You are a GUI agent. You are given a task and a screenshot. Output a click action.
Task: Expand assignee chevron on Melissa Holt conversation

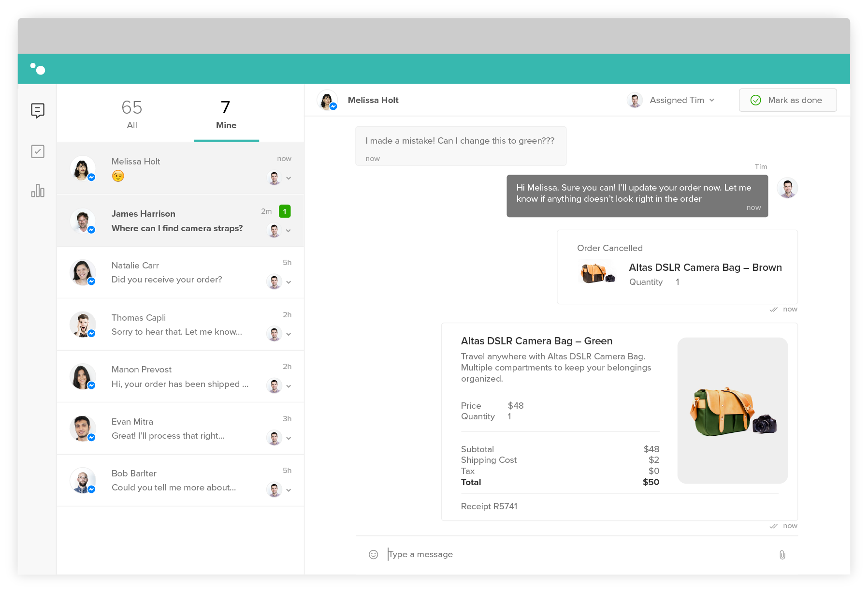tap(289, 178)
